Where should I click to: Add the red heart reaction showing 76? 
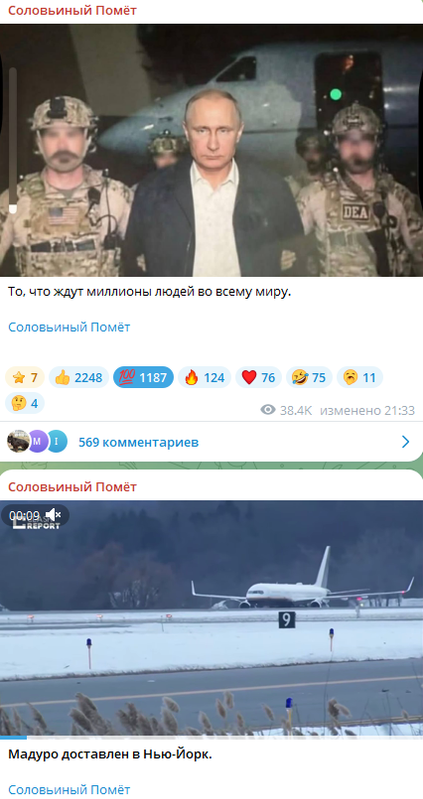258,378
